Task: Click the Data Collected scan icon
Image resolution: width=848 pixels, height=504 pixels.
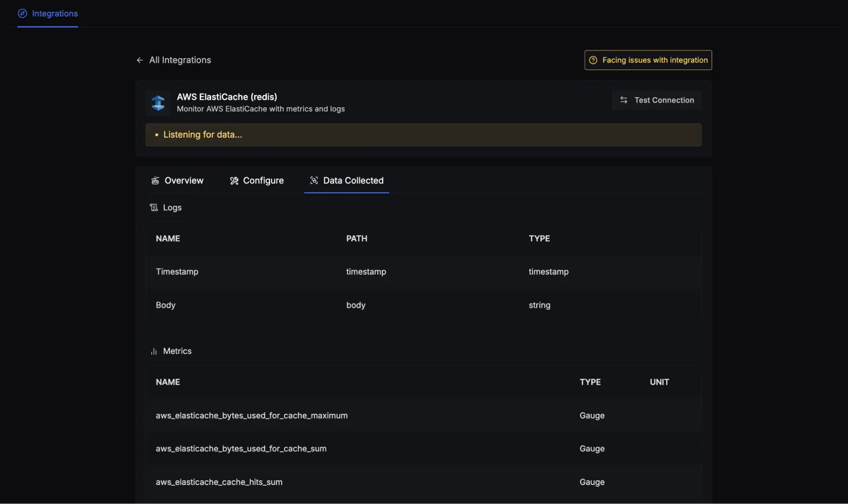Action: click(x=314, y=181)
